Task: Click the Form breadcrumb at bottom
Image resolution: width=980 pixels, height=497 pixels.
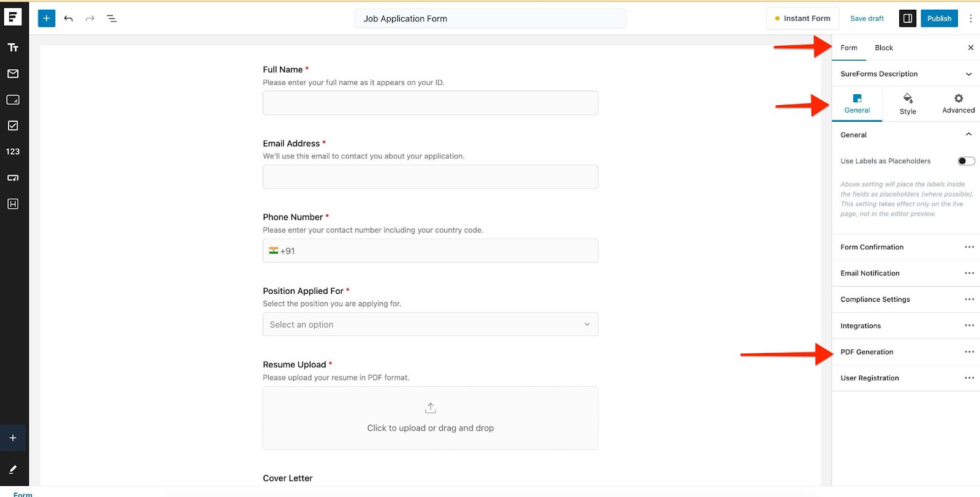Action: [x=23, y=494]
